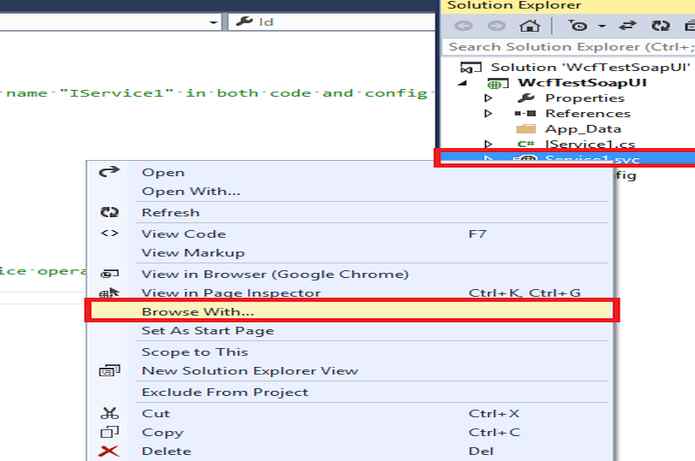Click the App_Data folder icon
Screen dimensions: 695x461
click(526, 129)
